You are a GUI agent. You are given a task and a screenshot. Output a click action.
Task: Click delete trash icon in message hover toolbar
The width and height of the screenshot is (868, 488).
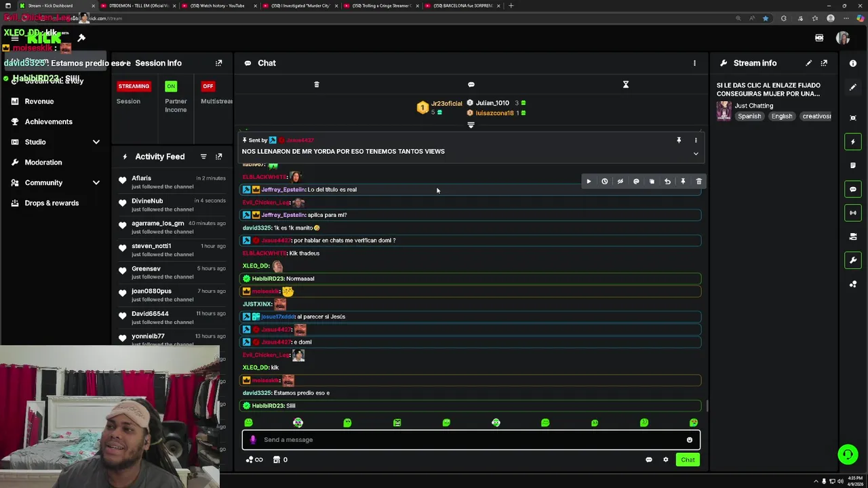(698, 182)
